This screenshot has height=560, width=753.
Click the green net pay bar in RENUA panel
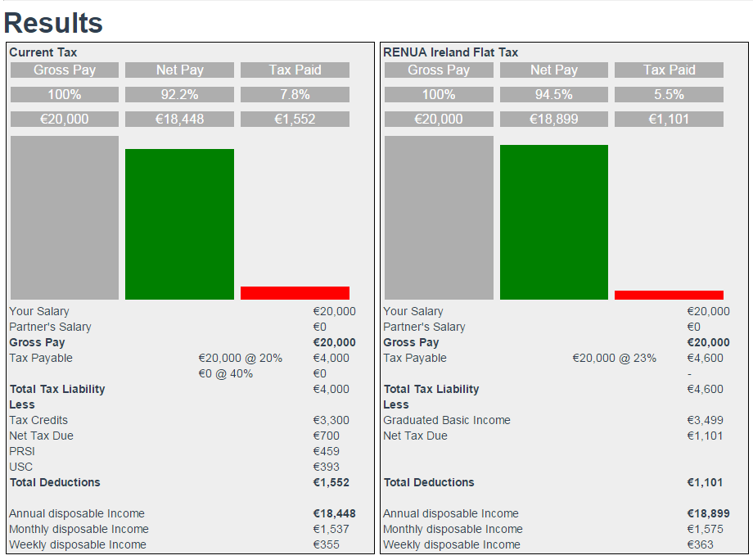click(554, 223)
